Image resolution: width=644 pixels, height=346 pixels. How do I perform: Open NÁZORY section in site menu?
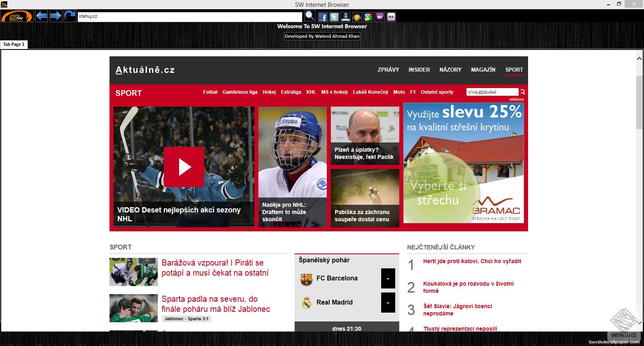[x=450, y=70]
